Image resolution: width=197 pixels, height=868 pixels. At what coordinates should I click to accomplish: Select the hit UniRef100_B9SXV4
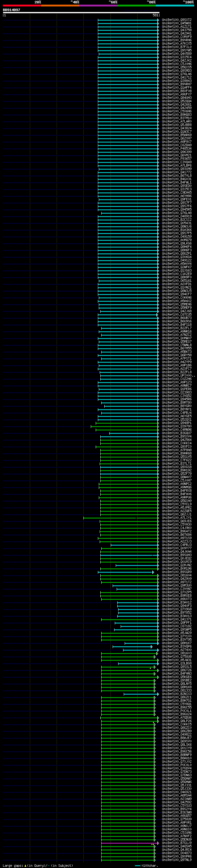point(176,436)
